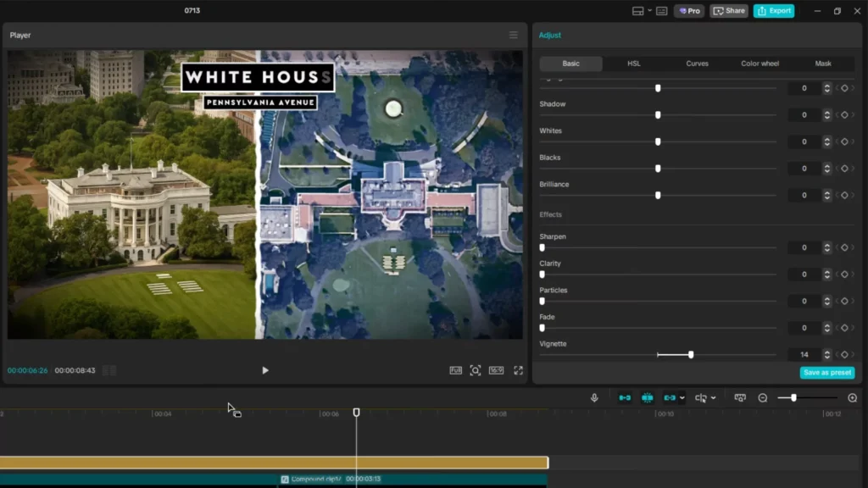Switch to the Basic tab
Image resolution: width=868 pixels, height=488 pixels.
tap(570, 64)
